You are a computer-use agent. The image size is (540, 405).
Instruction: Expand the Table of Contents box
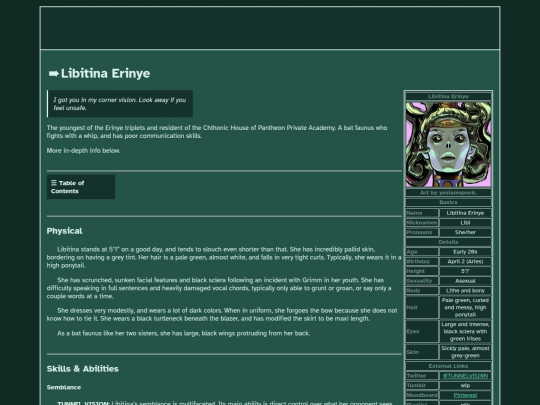pyautogui.click(x=81, y=187)
